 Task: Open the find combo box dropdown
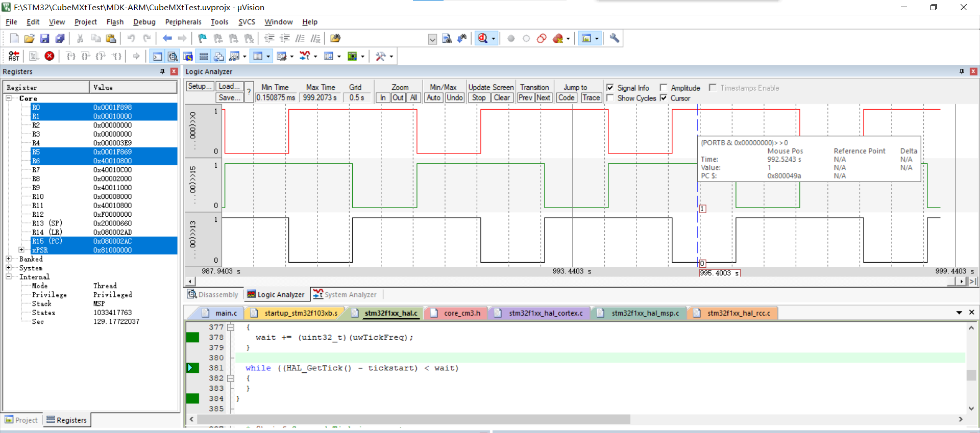pos(432,39)
